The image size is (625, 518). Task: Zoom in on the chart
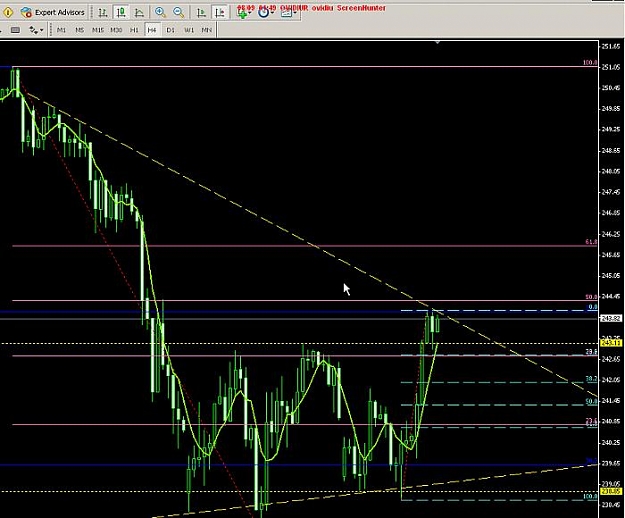click(160, 12)
